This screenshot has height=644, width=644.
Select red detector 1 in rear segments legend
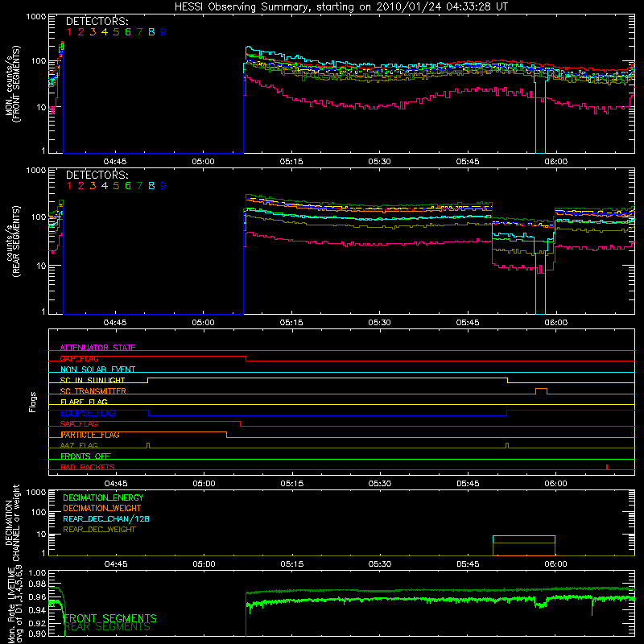69,186
